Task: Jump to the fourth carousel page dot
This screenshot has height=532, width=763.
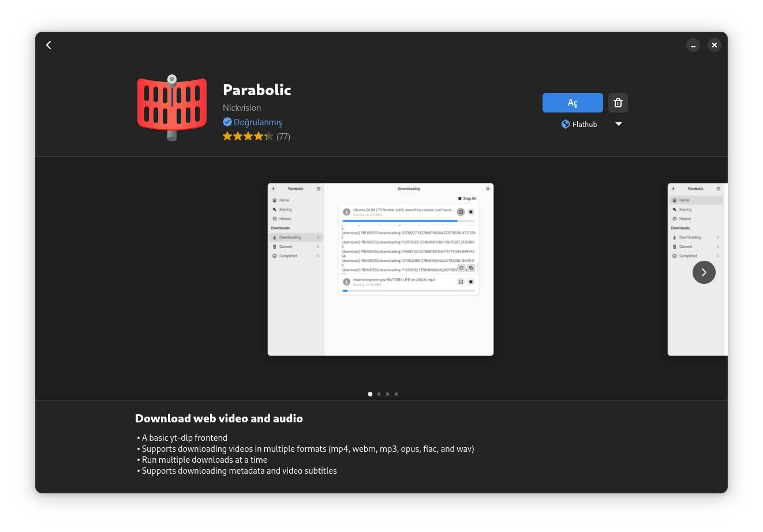Action: tap(396, 394)
